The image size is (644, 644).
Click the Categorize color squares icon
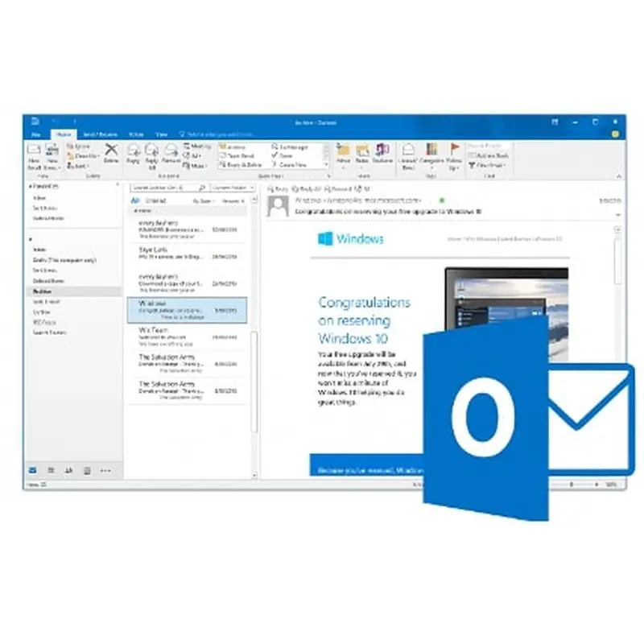point(432,153)
